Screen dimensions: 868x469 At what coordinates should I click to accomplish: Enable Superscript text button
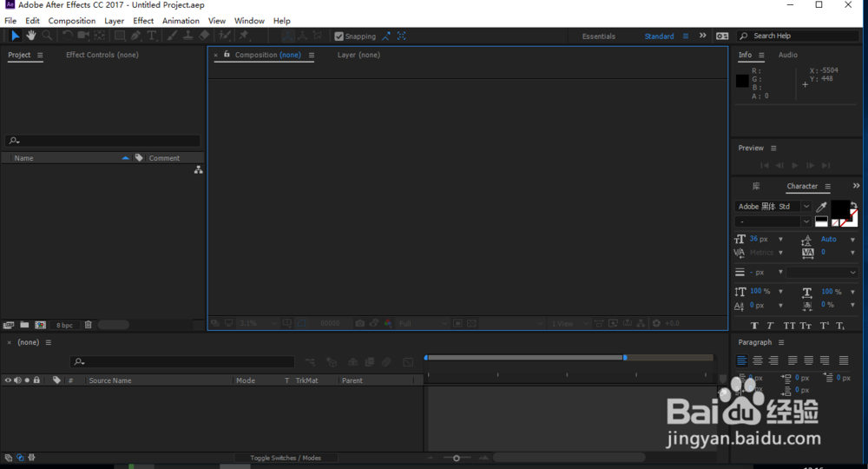825,327
